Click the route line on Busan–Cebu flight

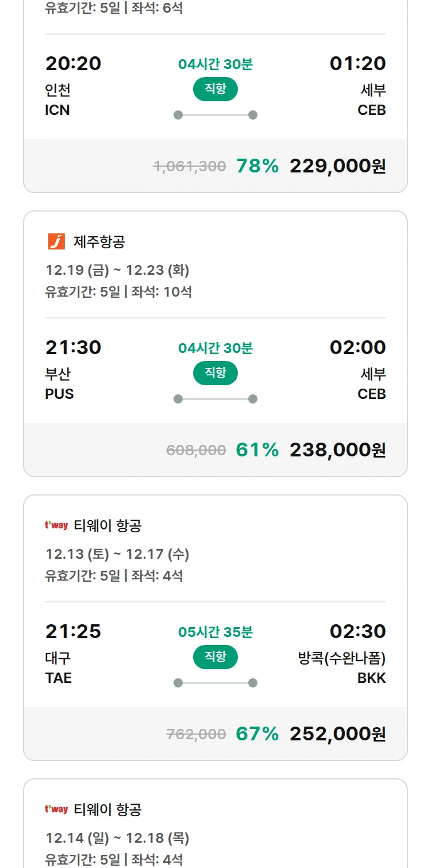click(x=215, y=399)
